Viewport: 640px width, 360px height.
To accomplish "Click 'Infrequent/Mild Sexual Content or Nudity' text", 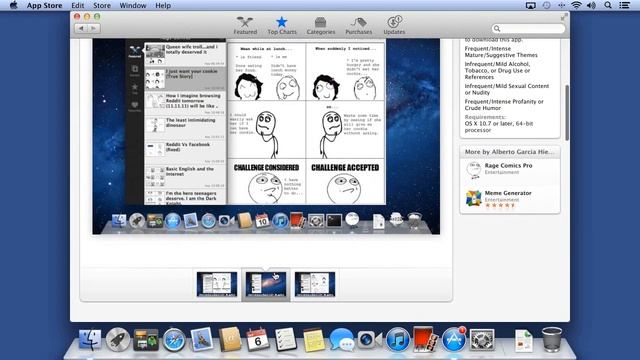I will [507, 89].
